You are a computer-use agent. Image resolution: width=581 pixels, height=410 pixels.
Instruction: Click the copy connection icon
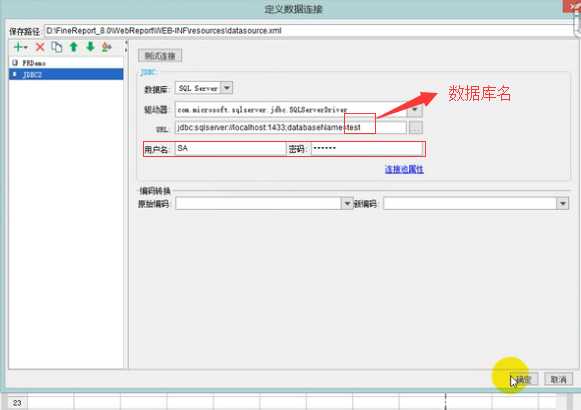(57, 47)
